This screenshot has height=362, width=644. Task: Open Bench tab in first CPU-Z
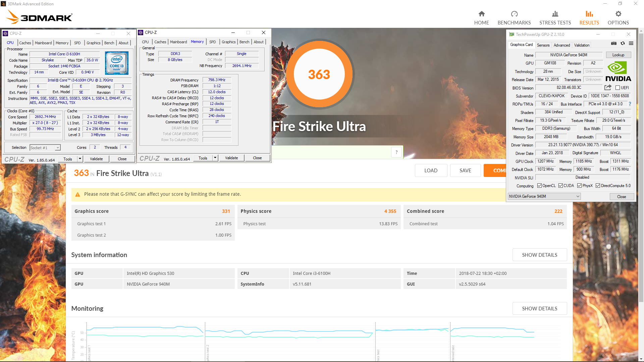coord(109,43)
